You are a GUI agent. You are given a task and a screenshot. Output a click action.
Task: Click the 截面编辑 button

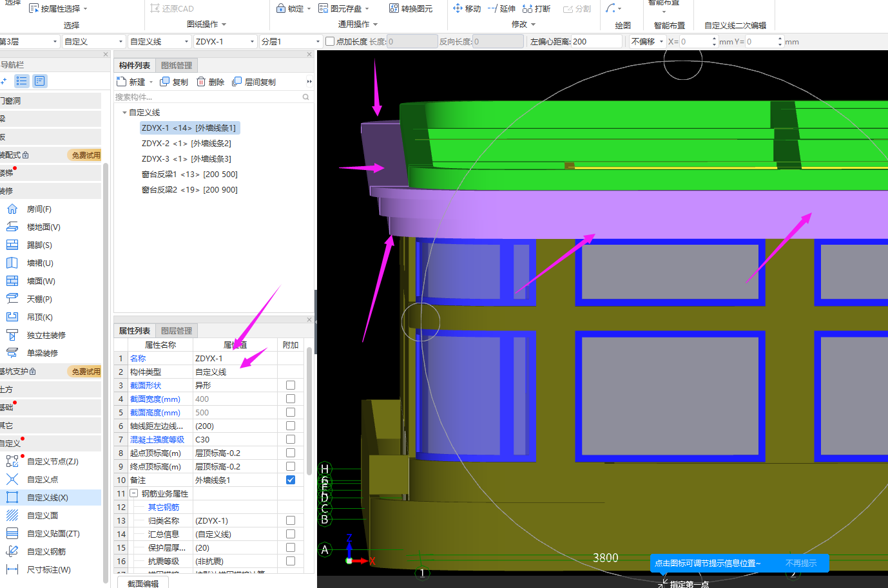point(143,583)
